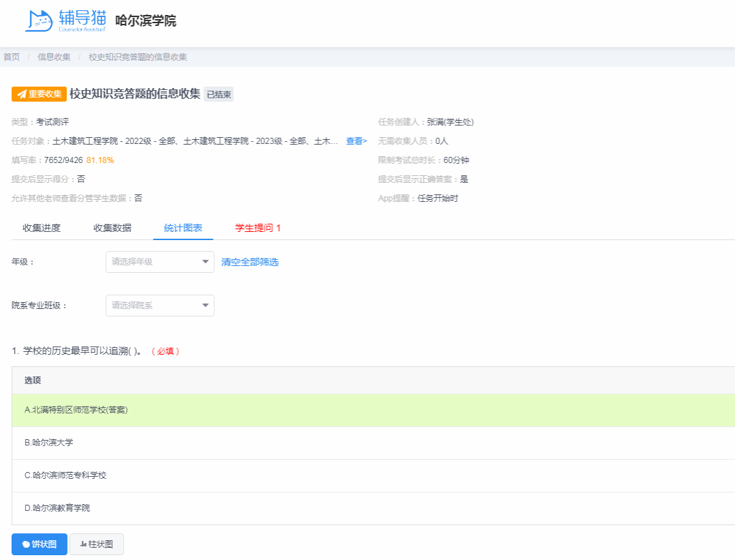Go to 首页 in the breadcrumb
Viewport: 735px width, 560px height.
12,57
